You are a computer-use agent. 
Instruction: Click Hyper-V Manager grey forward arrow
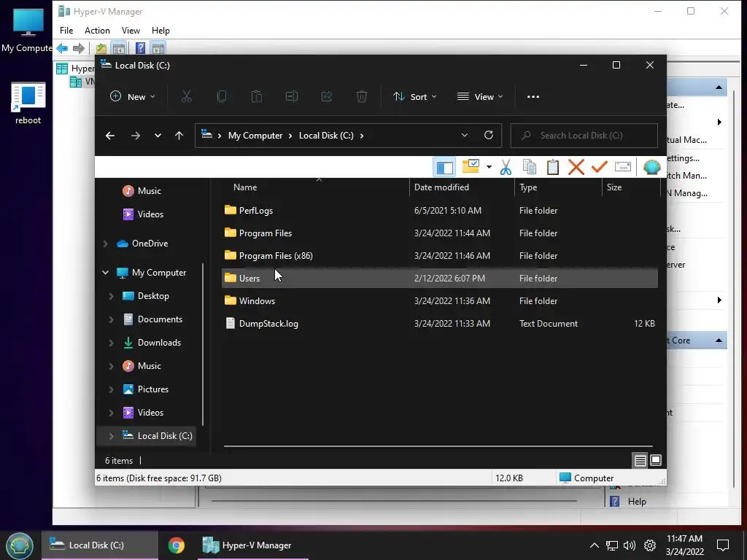(x=79, y=48)
